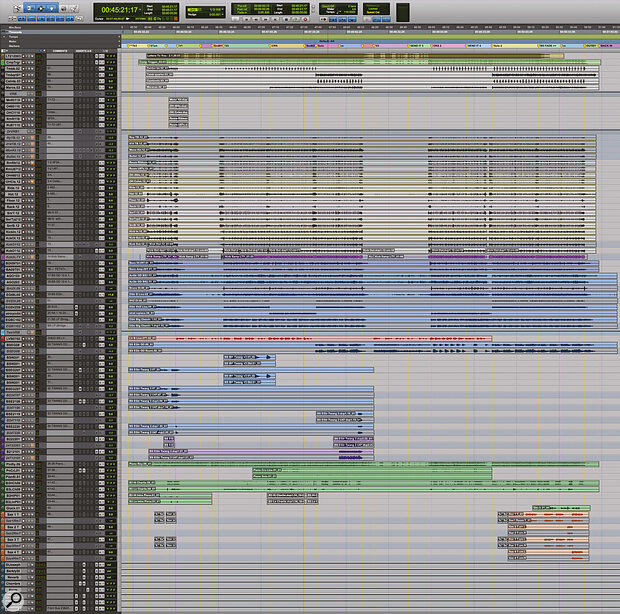620x614 pixels.
Task: Open the Grid value dropdown
Action: tap(223, 9)
